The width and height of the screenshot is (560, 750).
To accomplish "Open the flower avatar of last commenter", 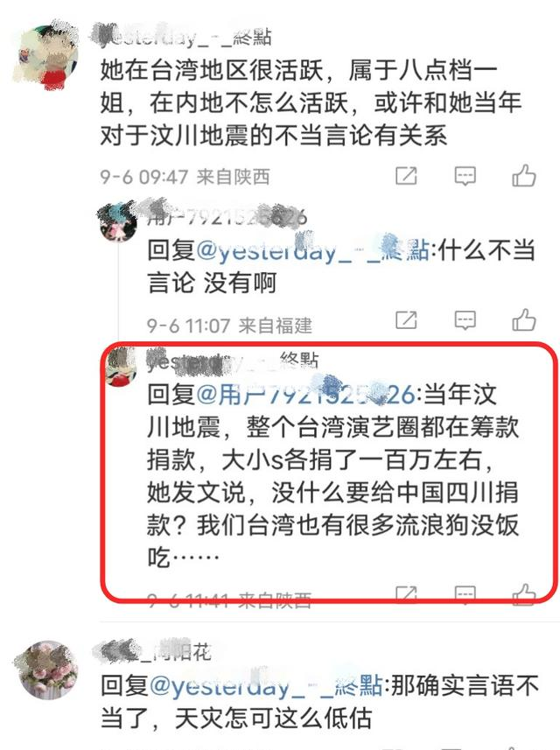I will tap(46, 669).
